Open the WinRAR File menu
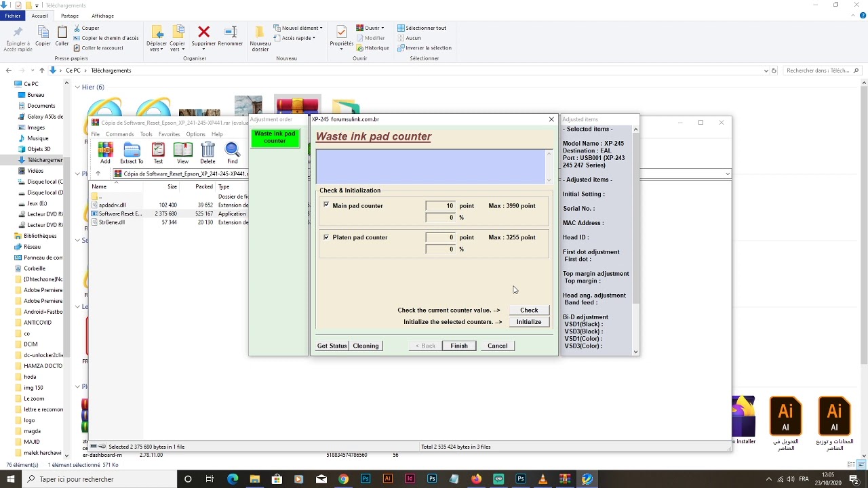 coord(96,134)
